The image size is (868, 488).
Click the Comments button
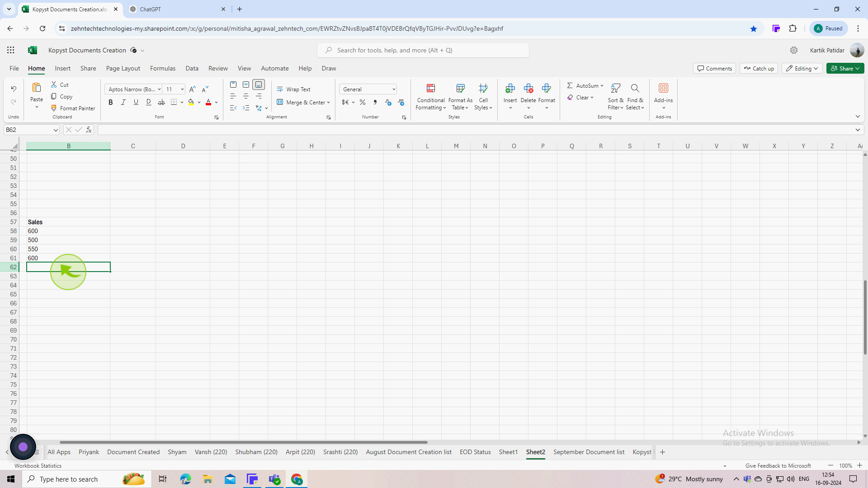pyautogui.click(x=715, y=67)
